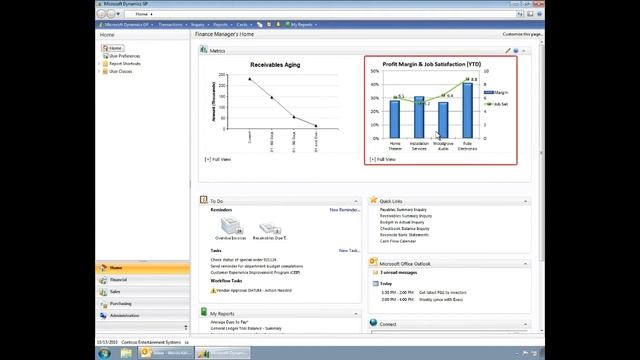Click the Microsoft Office Outlook section icon
This screenshot has height=360, width=640.
click(x=373, y=262)
